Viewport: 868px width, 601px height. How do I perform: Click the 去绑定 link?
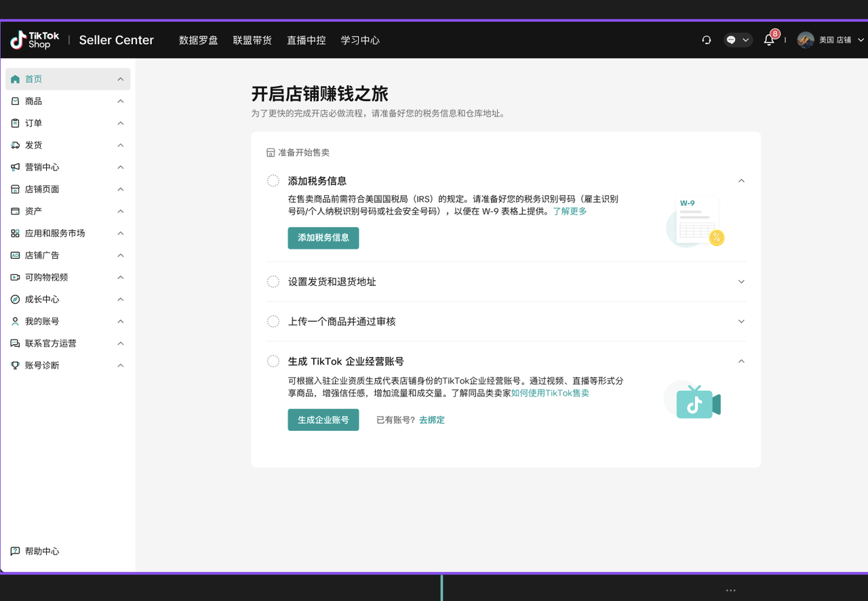(x=432, y=420)
